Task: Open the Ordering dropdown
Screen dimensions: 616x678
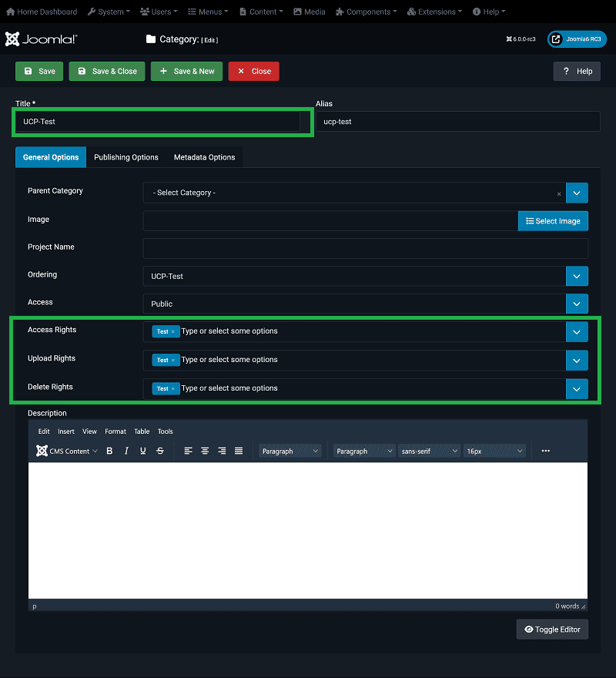Action: [577, 276]
